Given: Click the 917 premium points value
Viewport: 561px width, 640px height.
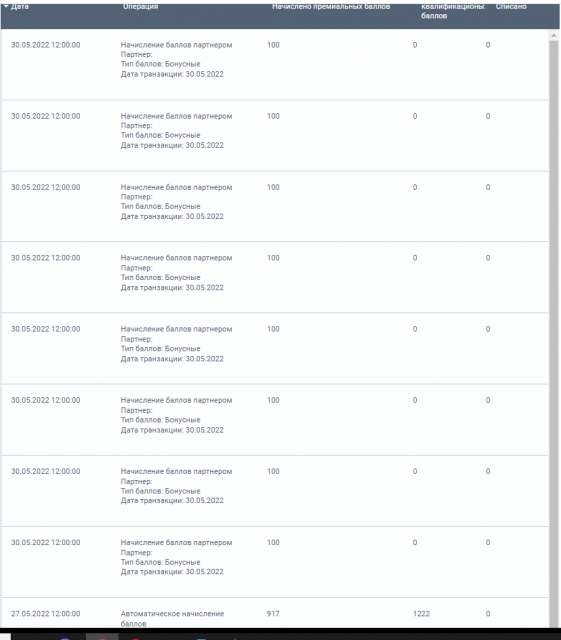Looking at the screenshot, I should pyautogui.click(x=273, y=613).
